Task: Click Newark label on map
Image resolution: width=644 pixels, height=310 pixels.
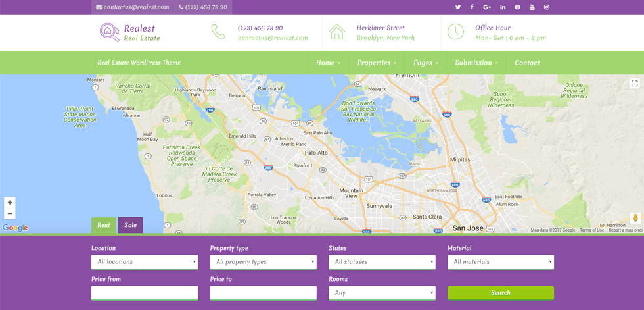Action: [x=377, y=89]
